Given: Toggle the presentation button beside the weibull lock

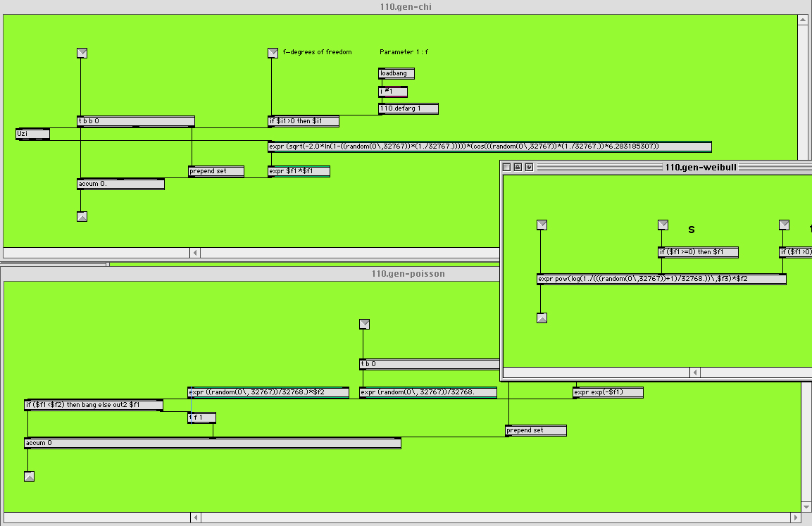Looking at the screenshot, I should coord(529,167).
